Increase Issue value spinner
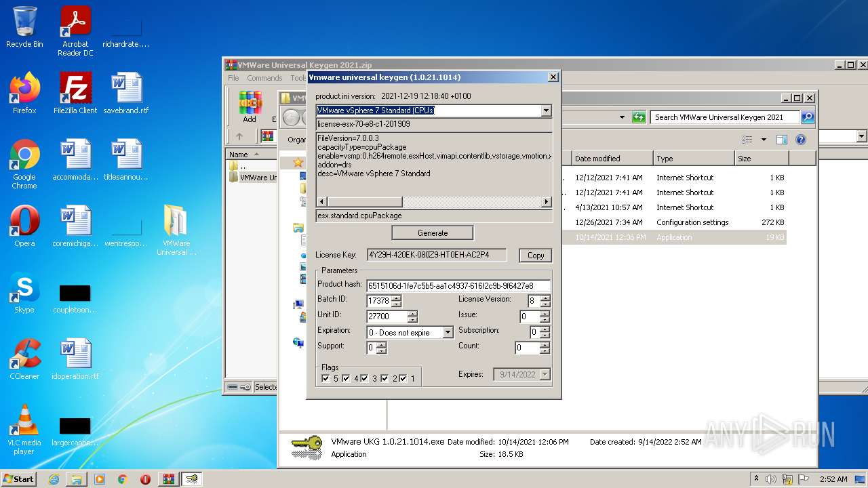This screenshot has height=488, width=868. [x=545, y=313]
